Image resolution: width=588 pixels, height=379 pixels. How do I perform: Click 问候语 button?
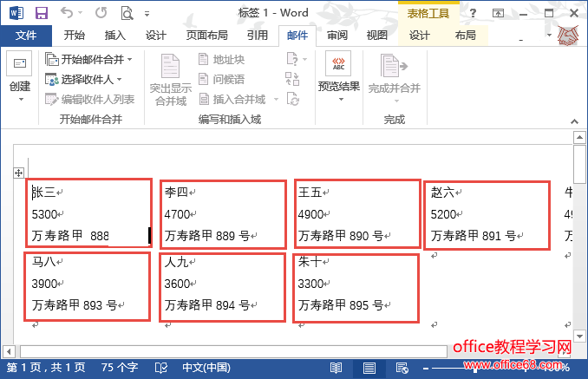[221, 80]
